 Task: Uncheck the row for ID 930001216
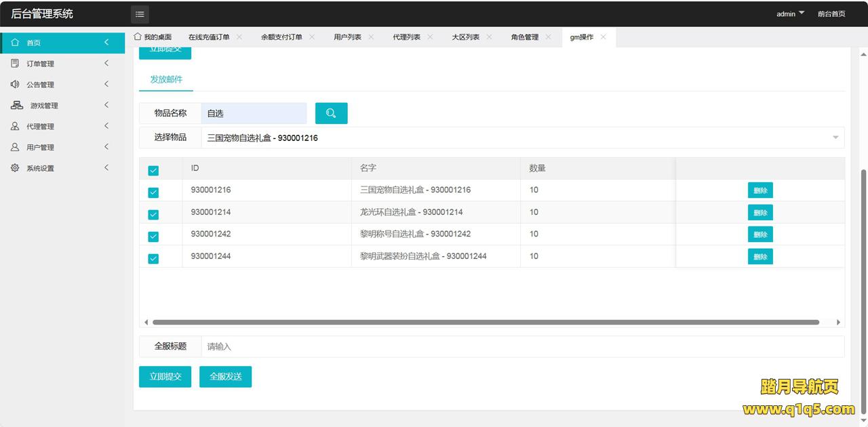(153, 192)
